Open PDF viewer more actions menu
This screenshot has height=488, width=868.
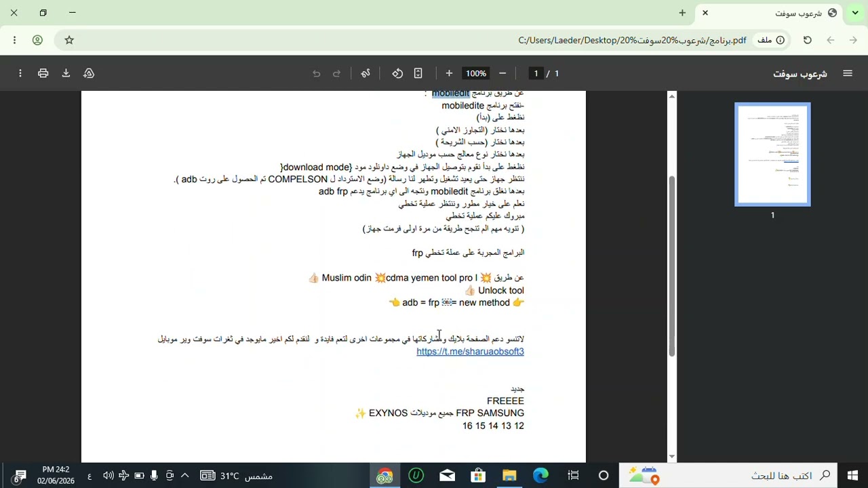(20, 73)
